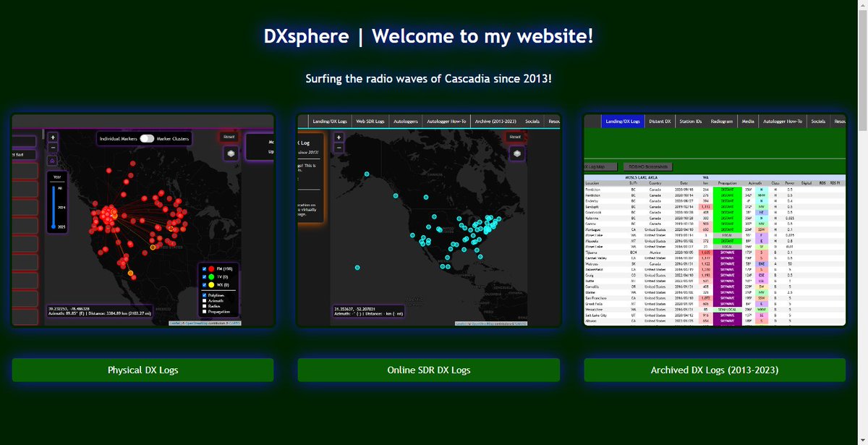Open the Physical DX Logs map thumbnail
Screen dimensions: 868x445
tap(143, 220)
